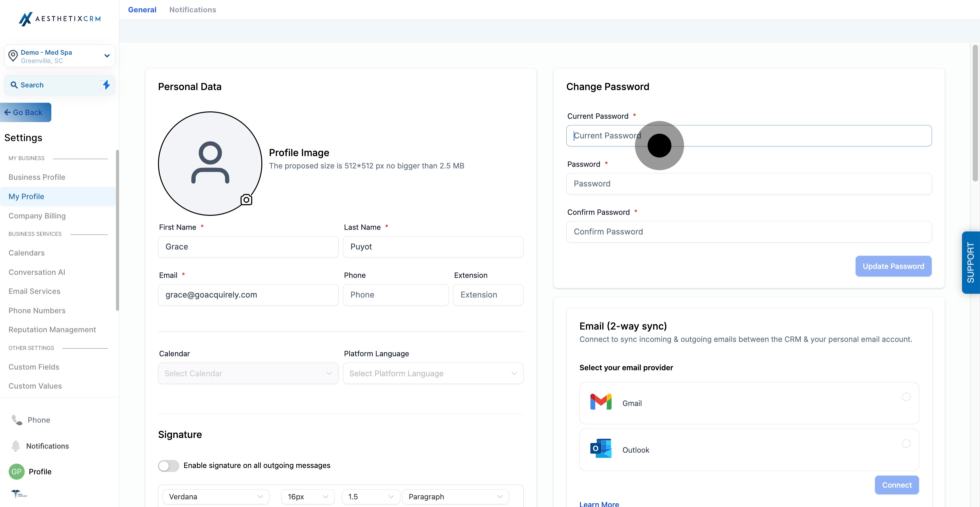
Task: Open the Select Platform Language dropdown
Action: (433, 373)
